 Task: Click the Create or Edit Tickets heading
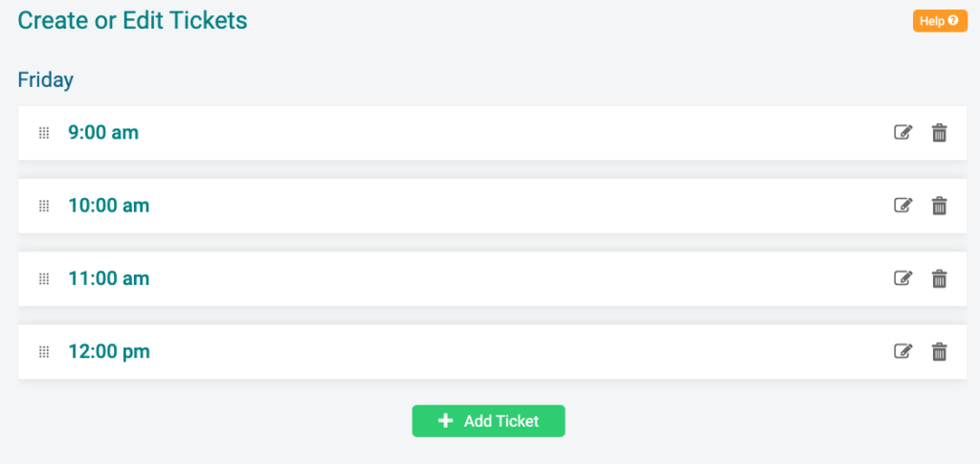click(132, 21)
